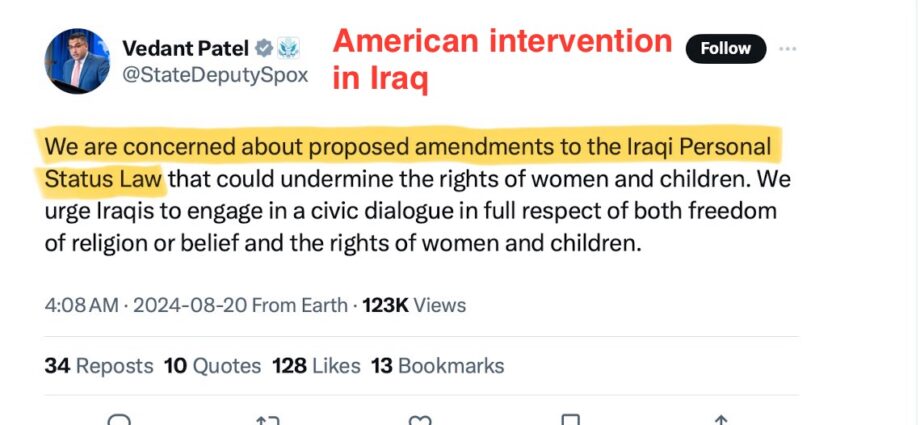Image resolution: width=920 pixels, height=425 pixels.
Task: Click the gray verified checkmark badge
Action: pos(264,48)
